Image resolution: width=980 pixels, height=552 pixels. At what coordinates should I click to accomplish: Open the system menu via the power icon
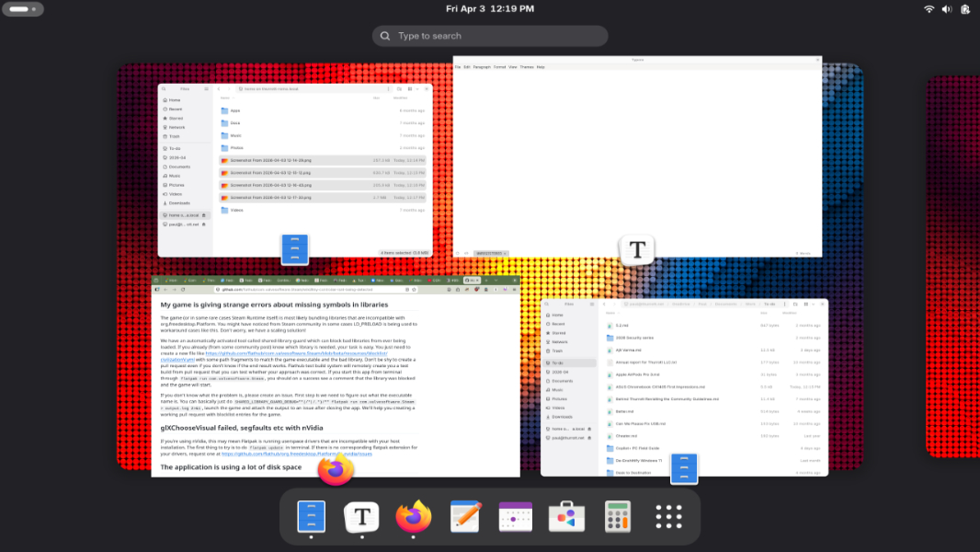tap(965, 9)
